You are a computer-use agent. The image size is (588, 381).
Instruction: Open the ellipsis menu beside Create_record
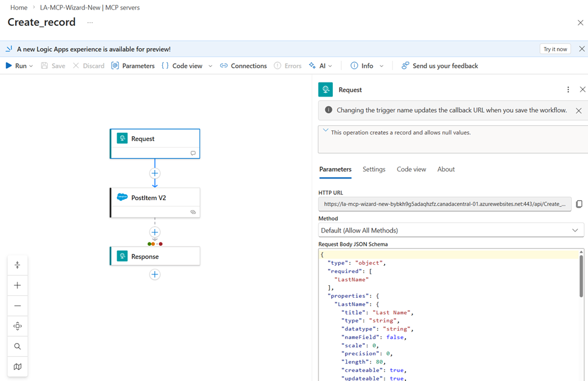click(90, 22)
